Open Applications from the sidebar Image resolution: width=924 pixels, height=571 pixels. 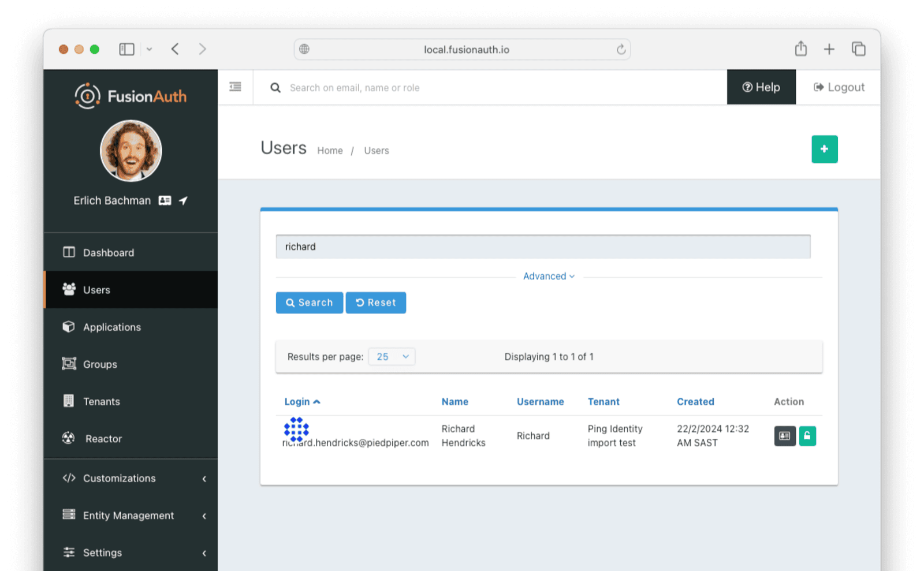[x=111, y=327]
